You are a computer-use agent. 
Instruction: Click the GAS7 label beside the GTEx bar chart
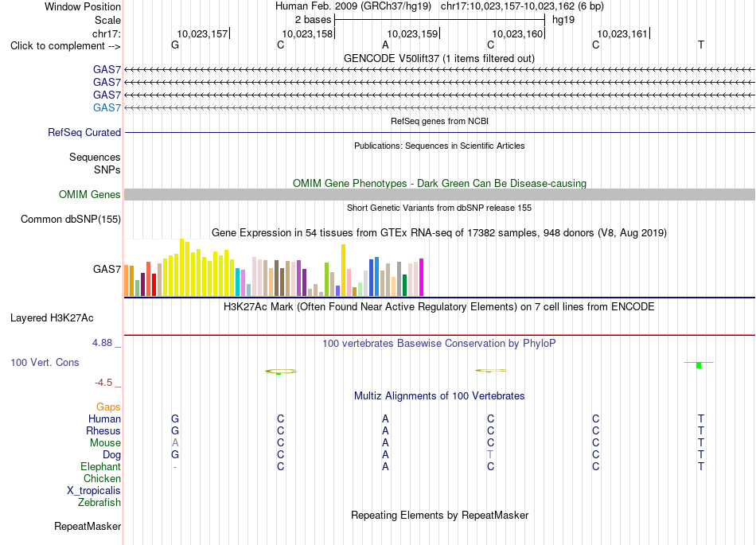(107, 269)
